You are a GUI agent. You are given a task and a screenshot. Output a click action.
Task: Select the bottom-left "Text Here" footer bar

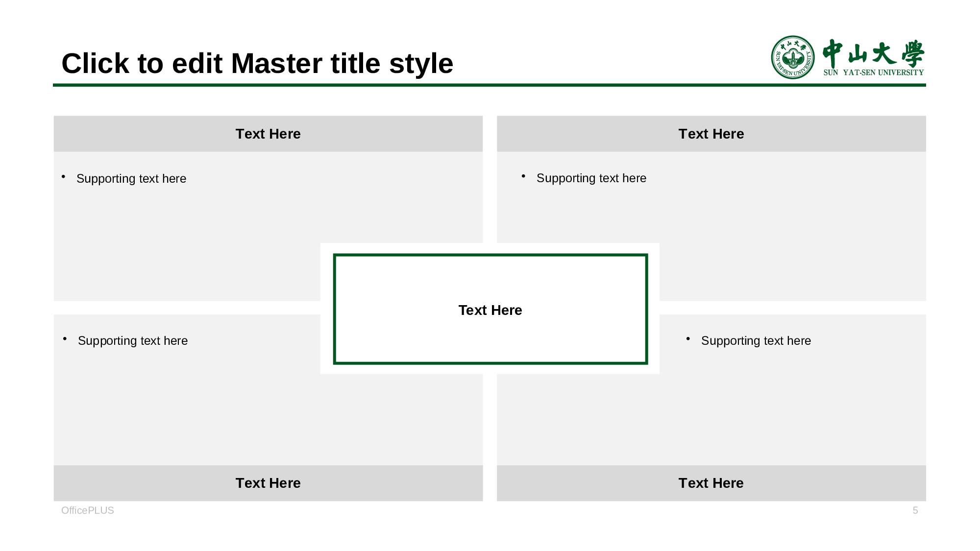point(268,483)
